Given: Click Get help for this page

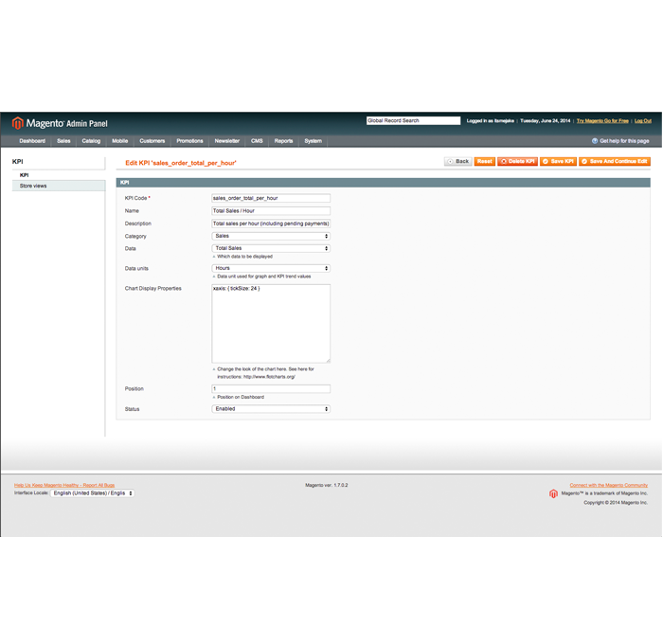Looking at the screenshot, I should click(624, 141).
